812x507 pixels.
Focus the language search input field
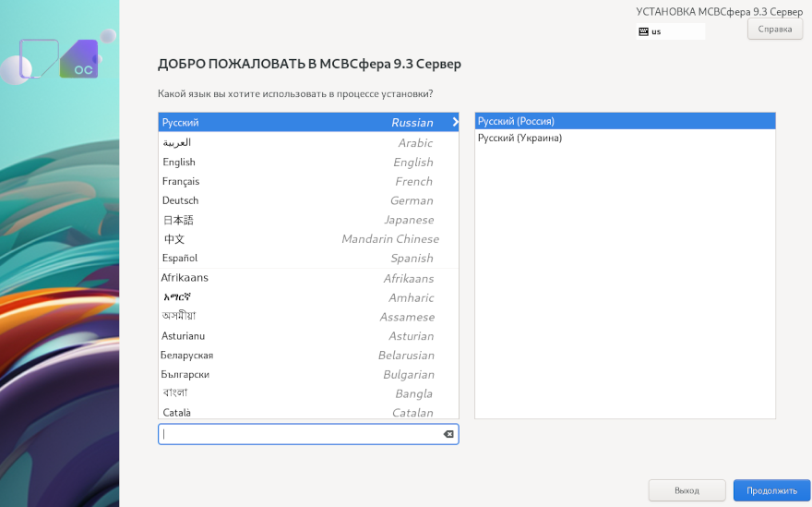click(308, 434)
